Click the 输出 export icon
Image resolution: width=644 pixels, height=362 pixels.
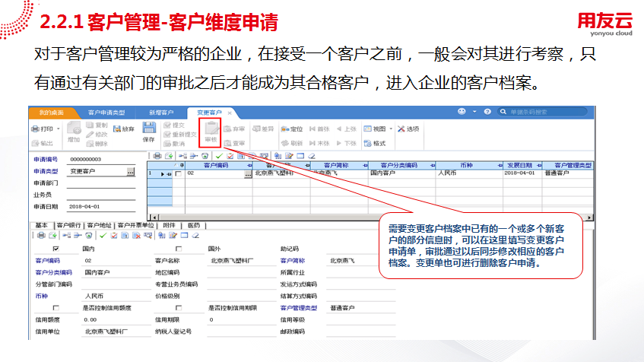tap(35, 143)
